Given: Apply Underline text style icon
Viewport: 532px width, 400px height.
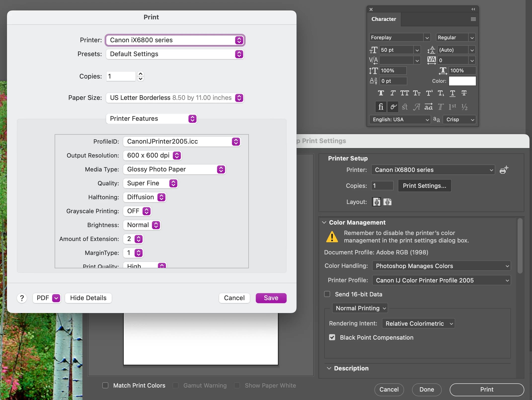Looking at the screenshot, I should tap(452, 93).
